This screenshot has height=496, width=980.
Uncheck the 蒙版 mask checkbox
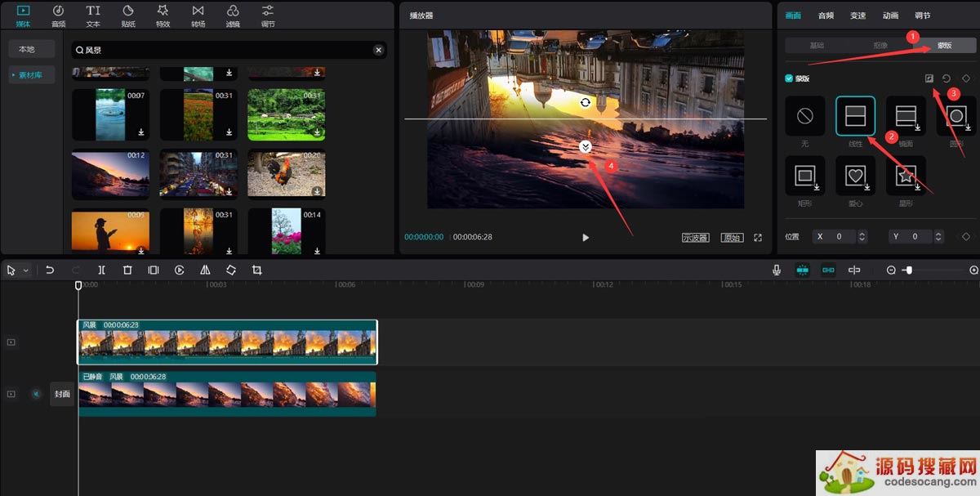pyautogui.click(x=789, y=78)
